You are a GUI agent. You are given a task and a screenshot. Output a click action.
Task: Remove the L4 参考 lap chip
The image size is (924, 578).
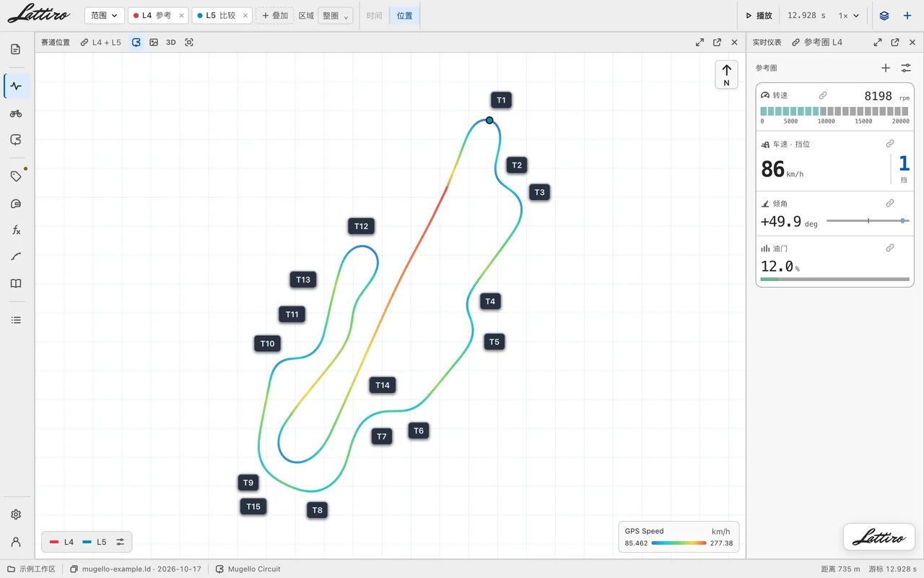(180, 15)
